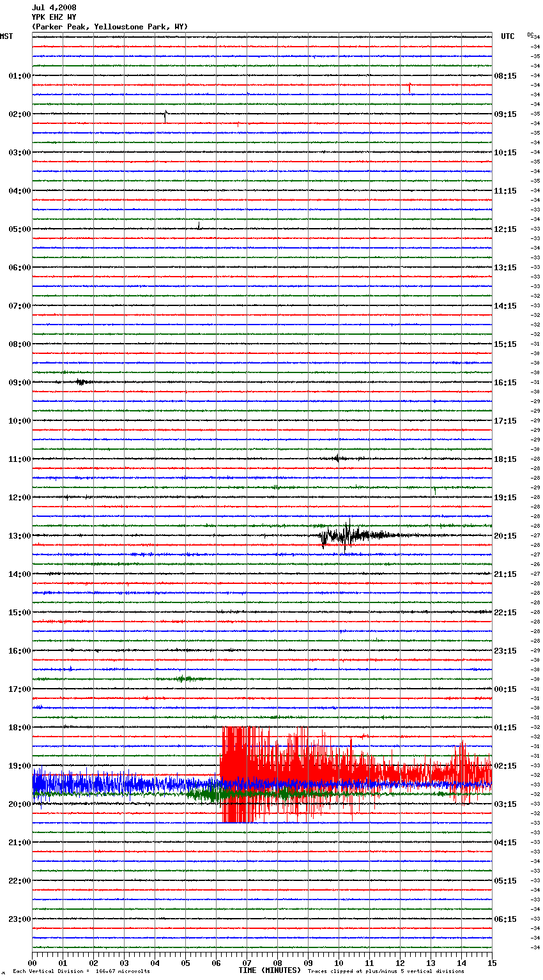
Task: Click the '03:00' MST time label
Action: [20, 153]
